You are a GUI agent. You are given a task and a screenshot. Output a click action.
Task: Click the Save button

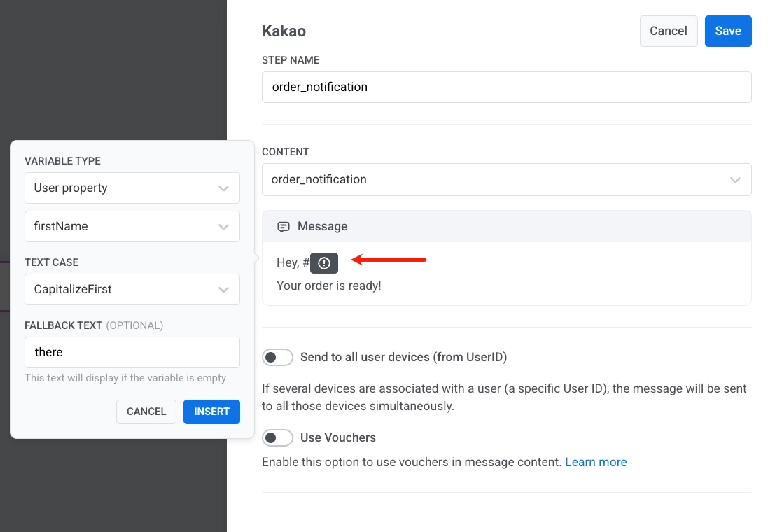(728, 31)
